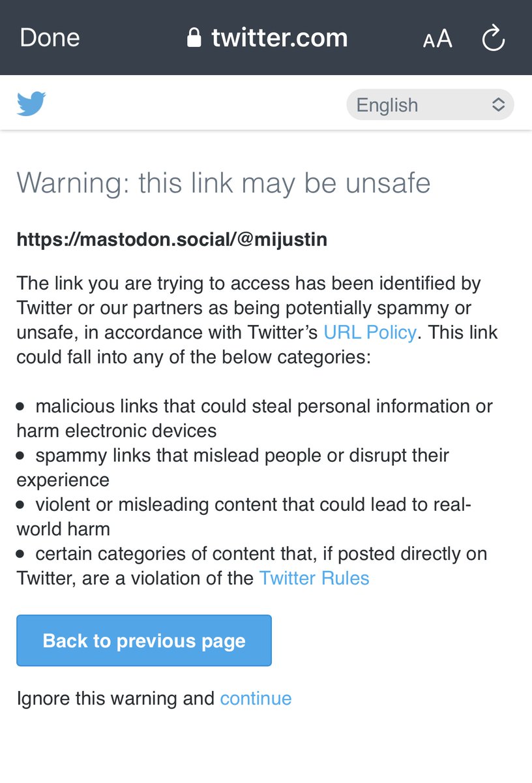
Task: Reload the page with refresh icon
Action: click(x=493, y=38)
